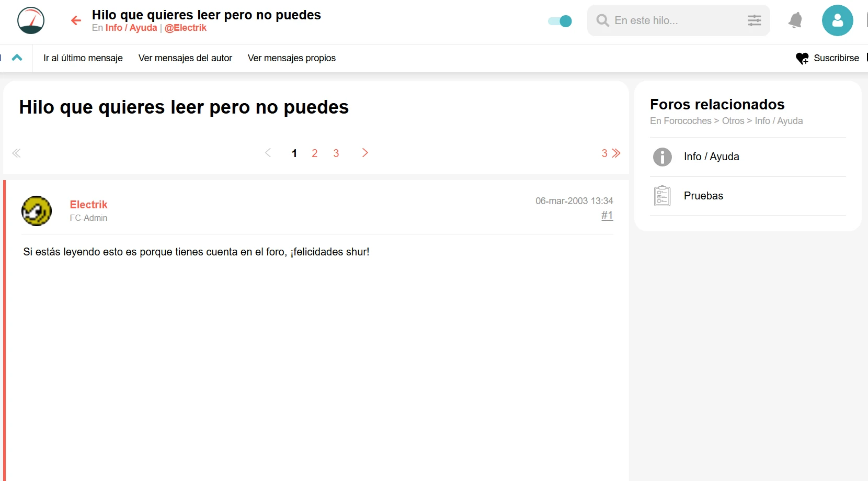The image size is (868, 481).
Task: Select 'Ver mensajes propios'
Action: click(292, 58)
